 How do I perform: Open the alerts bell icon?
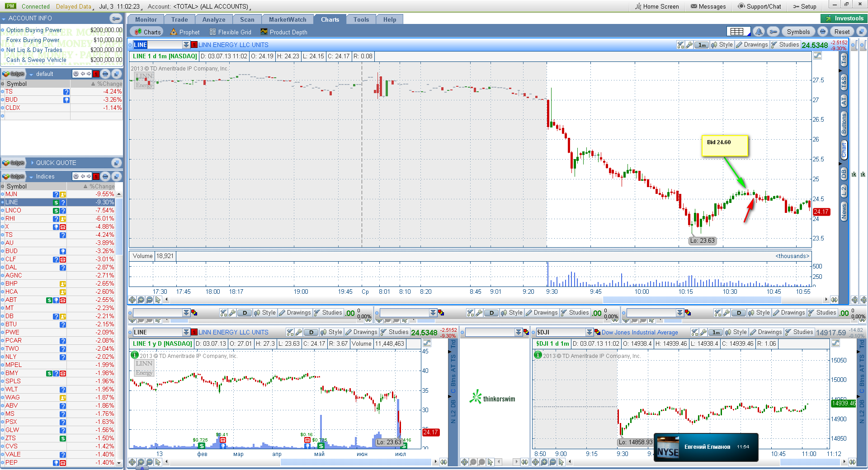759,32
